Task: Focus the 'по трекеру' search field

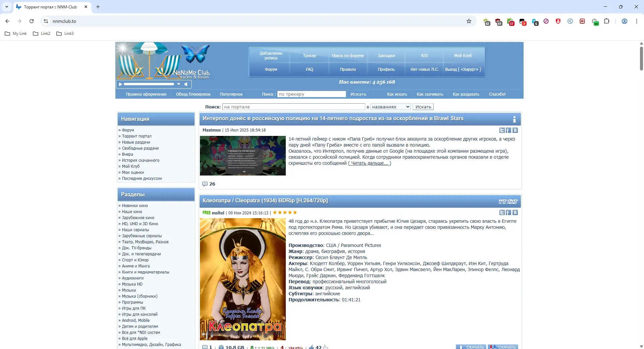Action: click(x=312, y=94)
